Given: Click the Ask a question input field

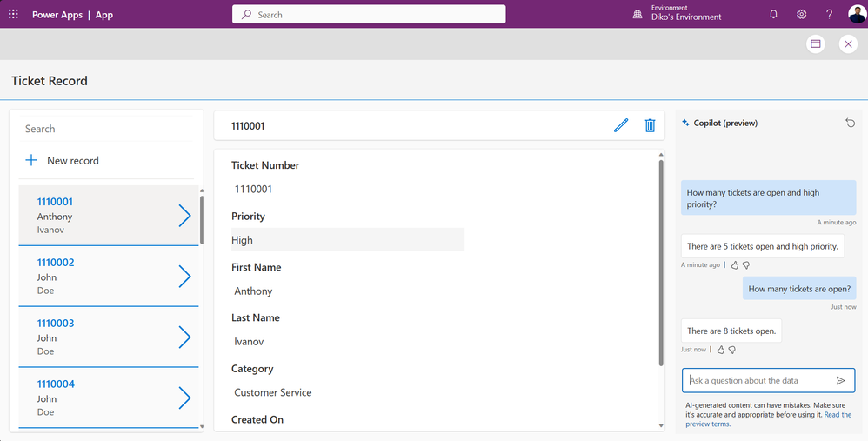Looking at the screenshot, I should pos(757,380).
